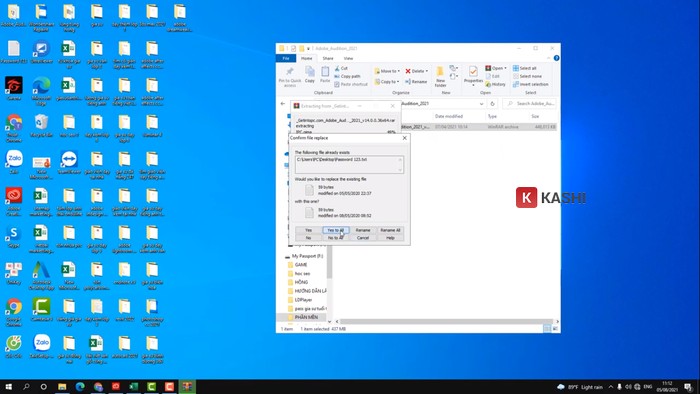Close the Confirm file replace dialog

404,138
